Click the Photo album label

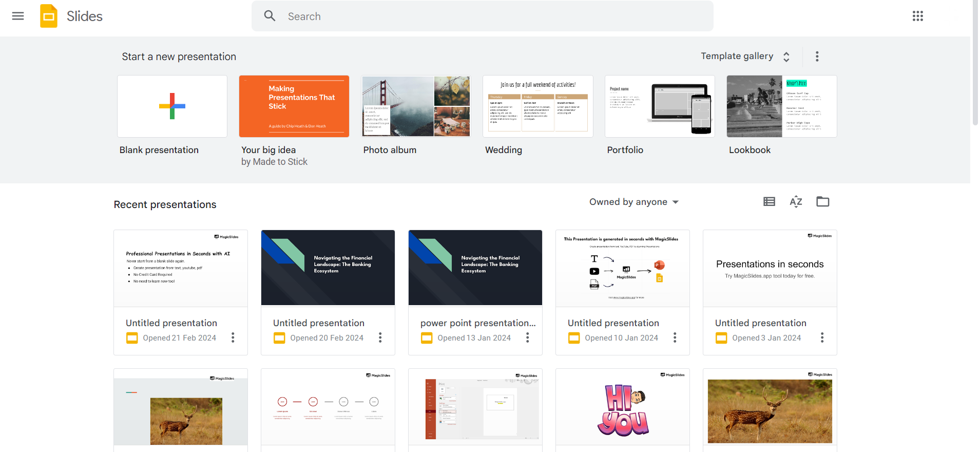[390, 150]
